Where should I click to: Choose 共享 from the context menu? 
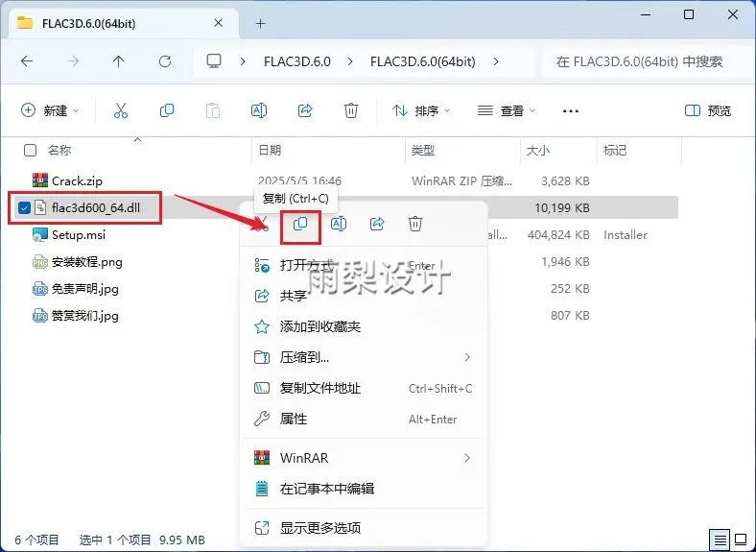364,296
